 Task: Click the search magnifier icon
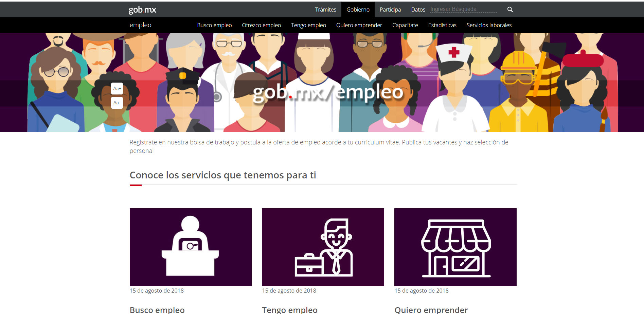point(510,10)
